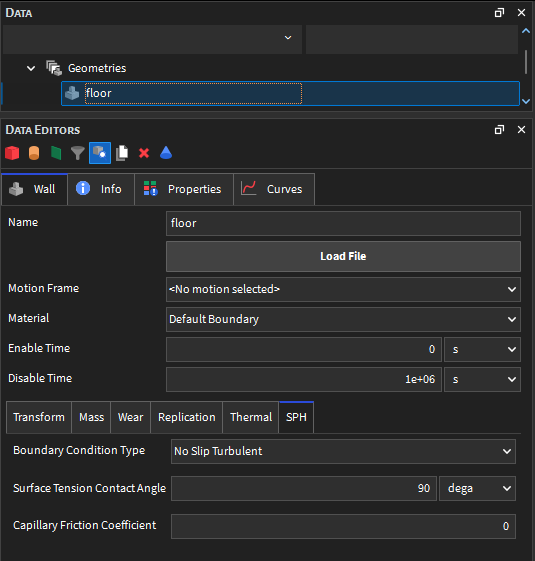Click the Data panel scrollbar thumb
Viewport: 535px width, 561px height.
(x=526, y=62)
